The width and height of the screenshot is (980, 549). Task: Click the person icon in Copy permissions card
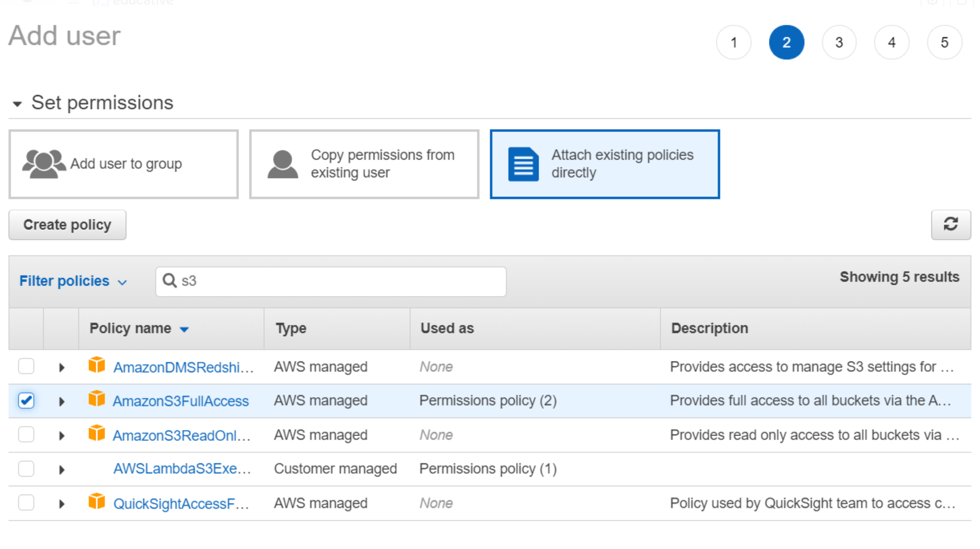283,164
